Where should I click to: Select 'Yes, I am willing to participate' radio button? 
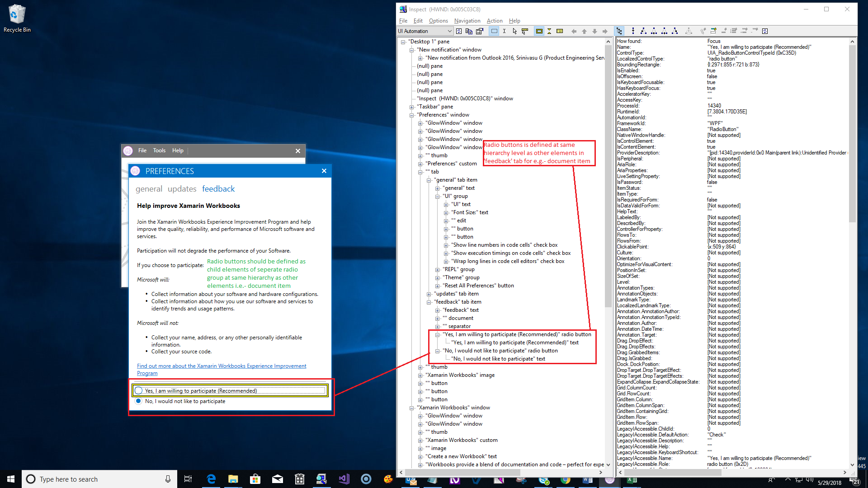click(x=230, y=391)
